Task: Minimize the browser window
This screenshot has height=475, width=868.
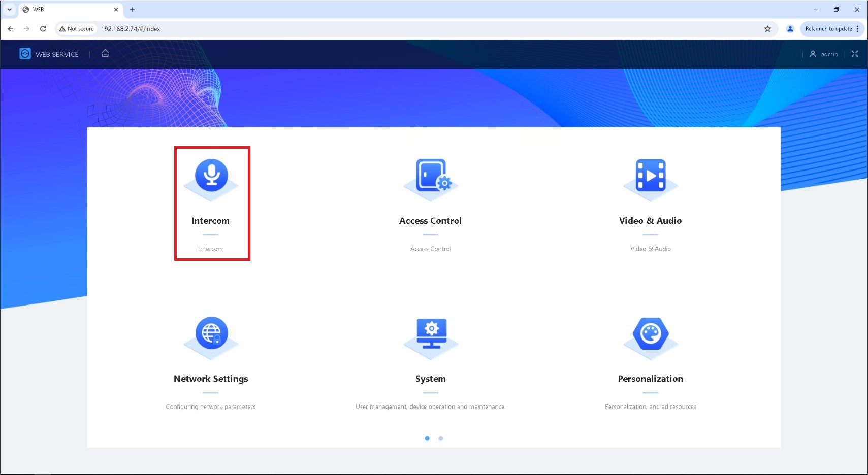Action: [x=815, y=9]
